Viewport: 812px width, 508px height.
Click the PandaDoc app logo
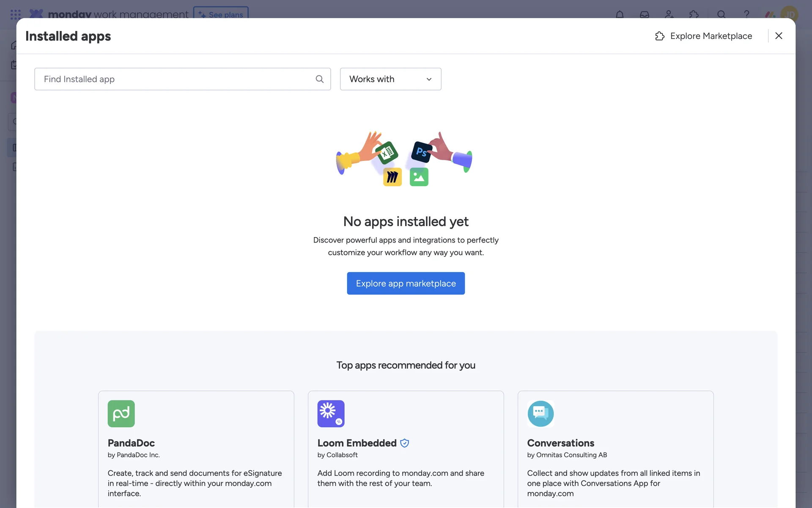tap(121, 414)
